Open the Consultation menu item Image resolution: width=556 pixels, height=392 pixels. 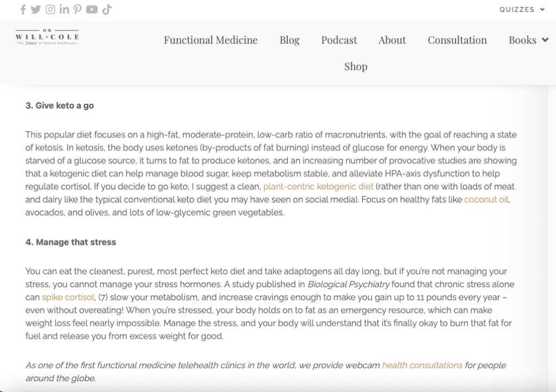pyautogui.click(x=457, y=40)
